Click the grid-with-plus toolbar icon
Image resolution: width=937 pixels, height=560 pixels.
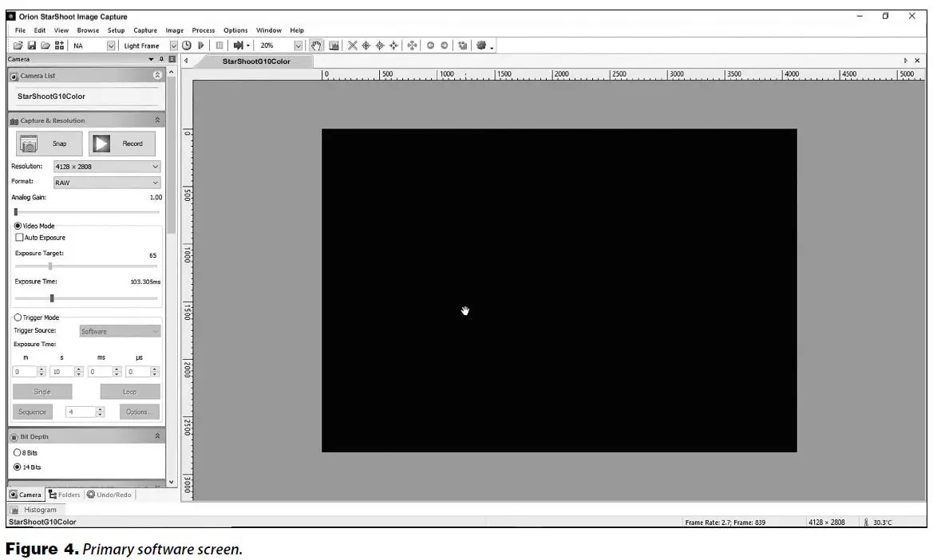59,45
